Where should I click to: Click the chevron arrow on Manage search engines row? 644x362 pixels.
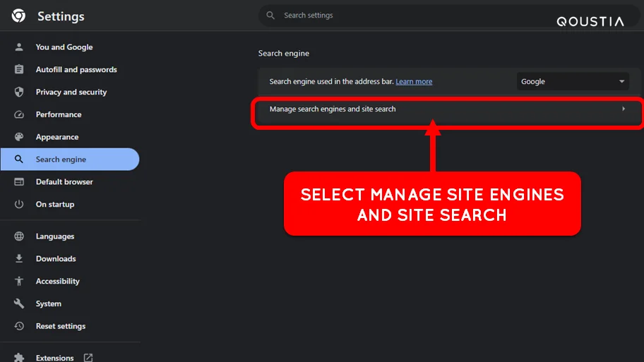(x=624, y=109)
